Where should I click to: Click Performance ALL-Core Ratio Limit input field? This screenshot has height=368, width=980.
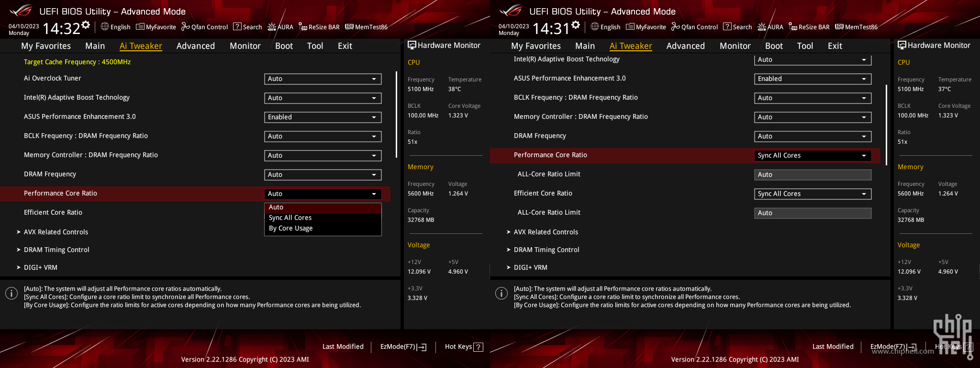point(813,174)
